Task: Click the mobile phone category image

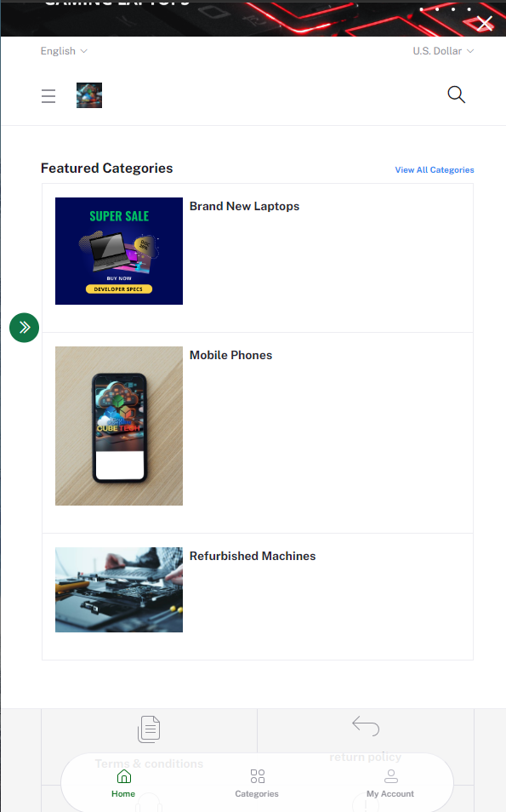Action: point(119,426)
